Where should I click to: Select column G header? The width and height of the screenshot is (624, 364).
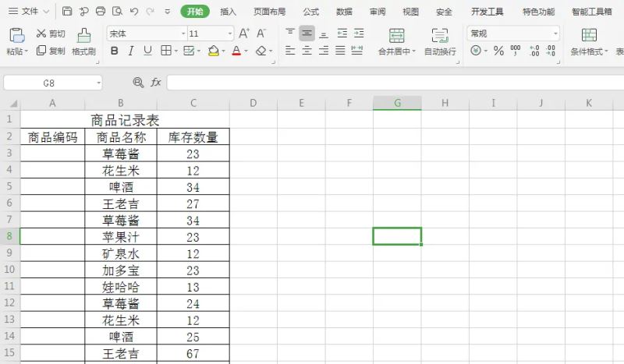tap(397, 103)
